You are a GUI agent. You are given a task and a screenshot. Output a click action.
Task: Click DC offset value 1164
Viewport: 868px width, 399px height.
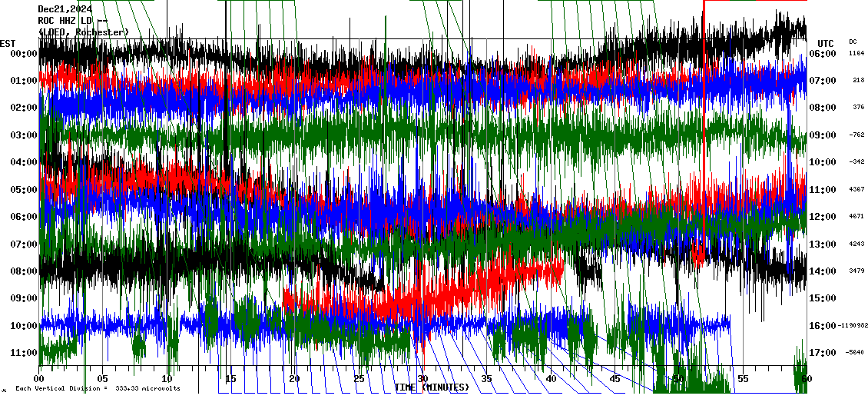coord(856,54)
